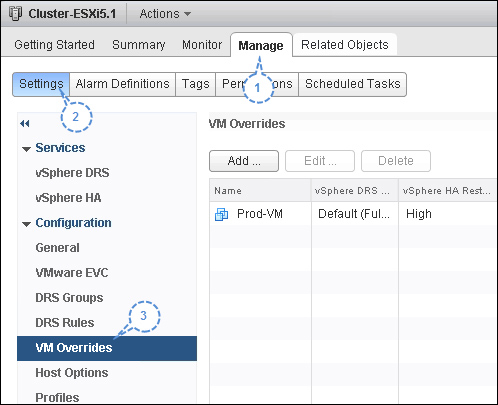Screen dimensions: 498x405
Task: Click the Cluster-ESXi5.1 cluster icon
Action: [x=16, y=14]
